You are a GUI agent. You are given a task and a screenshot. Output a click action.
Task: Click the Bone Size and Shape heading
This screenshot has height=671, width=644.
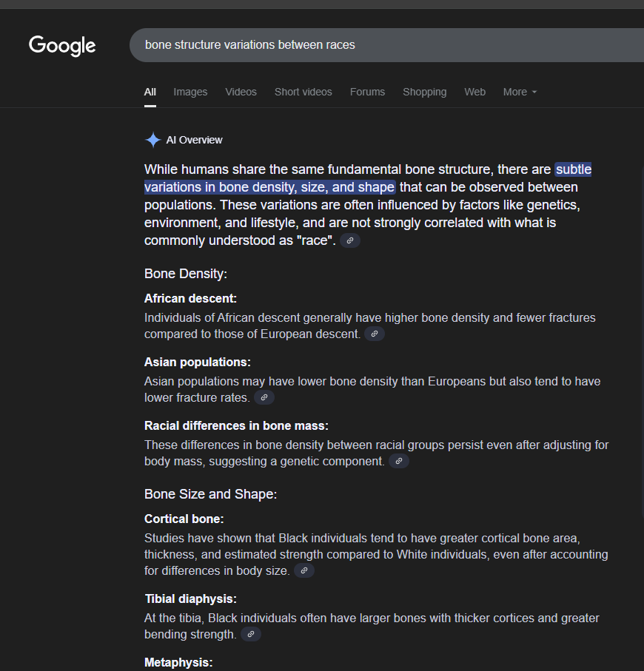210,494
